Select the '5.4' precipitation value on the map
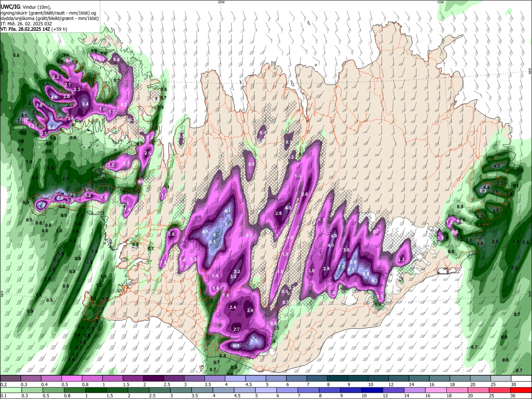This screenshot has width=532, height=399. pos(366,274)
